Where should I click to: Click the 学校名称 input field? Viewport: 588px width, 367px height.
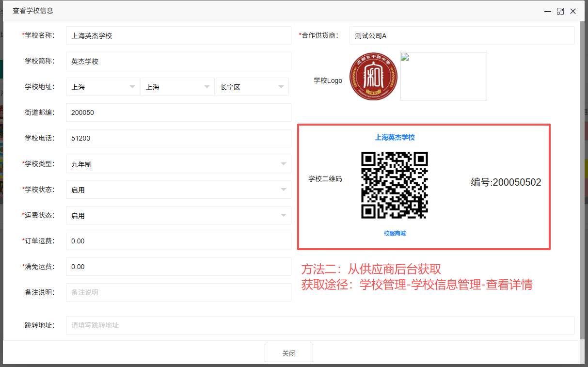[x=178, y=35]
